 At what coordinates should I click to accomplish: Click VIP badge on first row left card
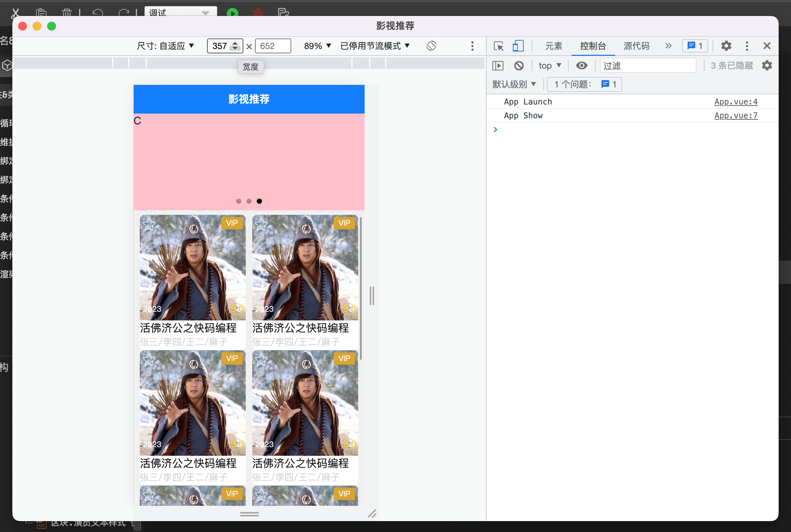(x=232, y=223)
